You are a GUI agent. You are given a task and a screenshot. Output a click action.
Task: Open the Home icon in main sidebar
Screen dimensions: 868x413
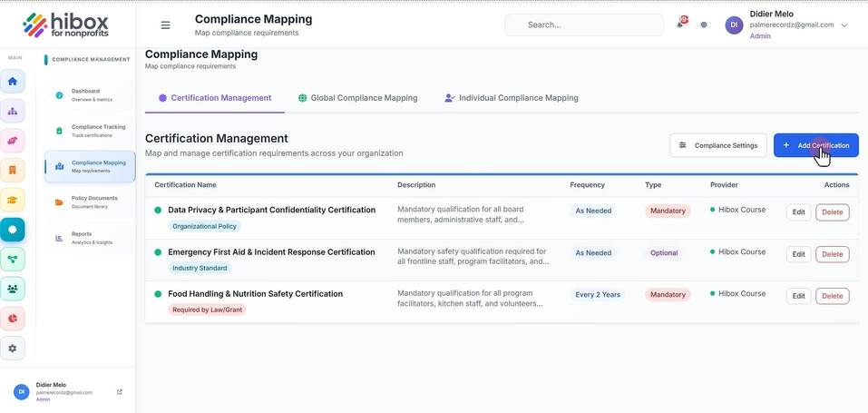click(12, 82)
